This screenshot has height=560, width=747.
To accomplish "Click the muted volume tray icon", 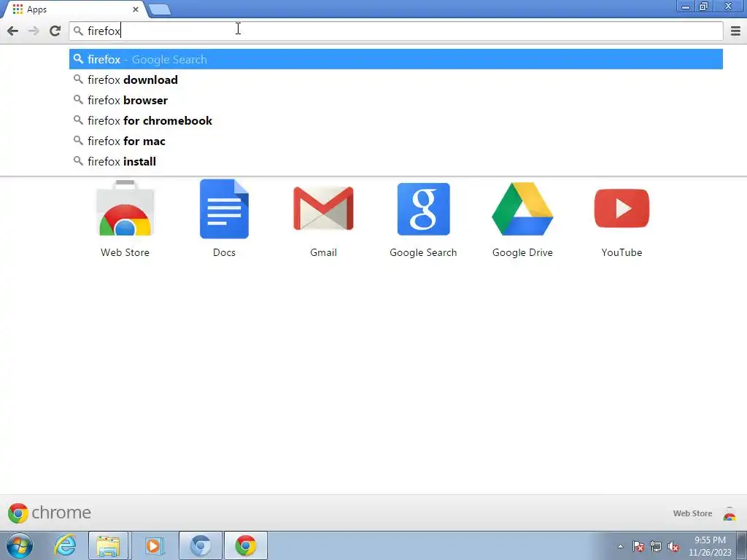I will tap(673, 546).
